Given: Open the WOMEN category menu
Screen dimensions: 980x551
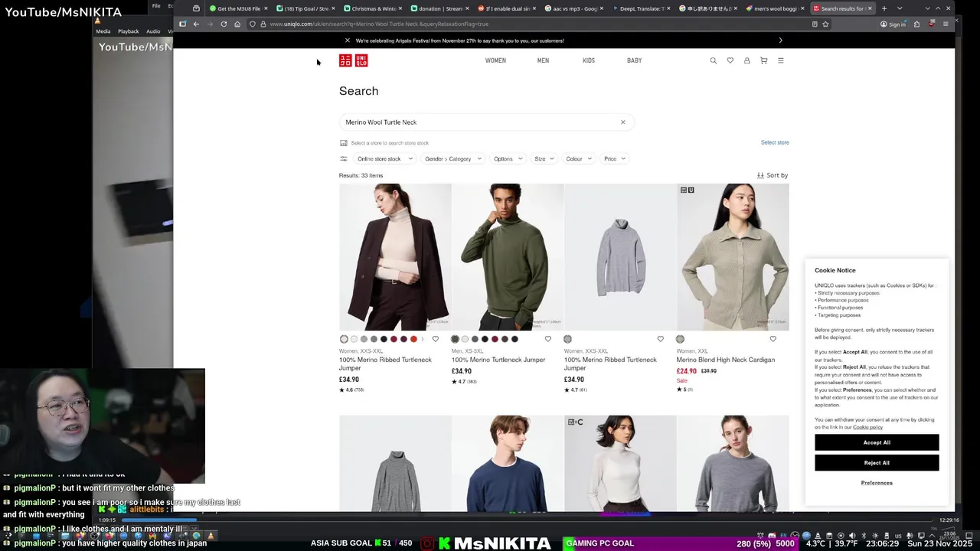Looking at the screenshot, I should (495, 60).
